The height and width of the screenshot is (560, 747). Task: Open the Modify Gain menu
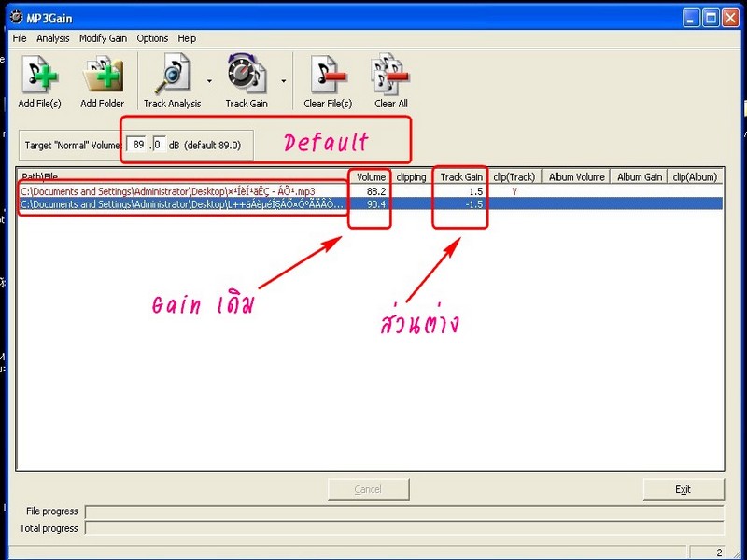[103, 38]
